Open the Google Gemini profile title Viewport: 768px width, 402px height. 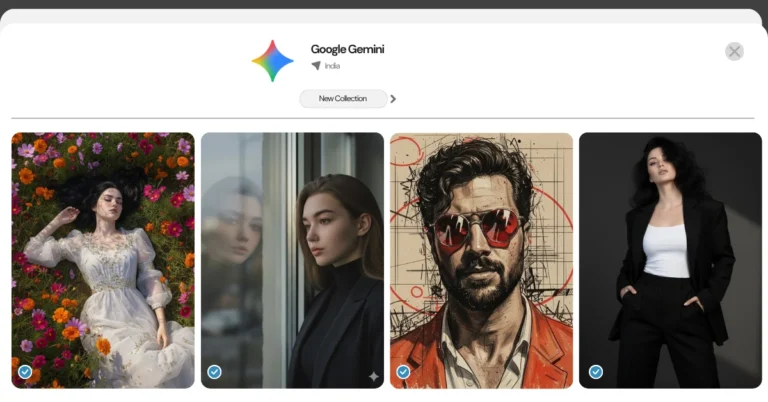click(347, 49)
